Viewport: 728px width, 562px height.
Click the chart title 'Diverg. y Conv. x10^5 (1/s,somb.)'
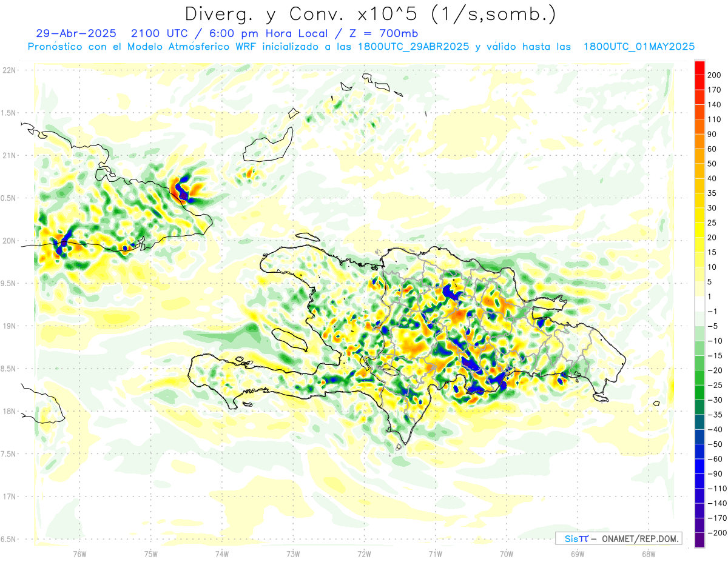pyautogui.click(x=370, y=14)
